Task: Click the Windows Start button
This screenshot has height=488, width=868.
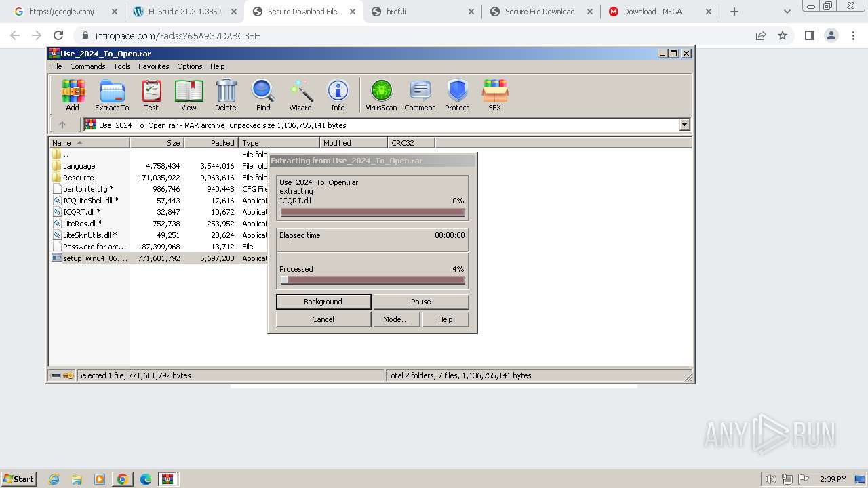Action: pos(18,479)
